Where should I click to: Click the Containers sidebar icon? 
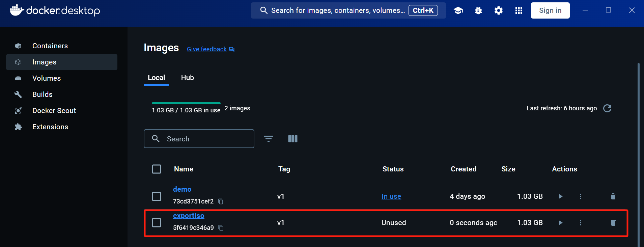[x=18, y=46]
